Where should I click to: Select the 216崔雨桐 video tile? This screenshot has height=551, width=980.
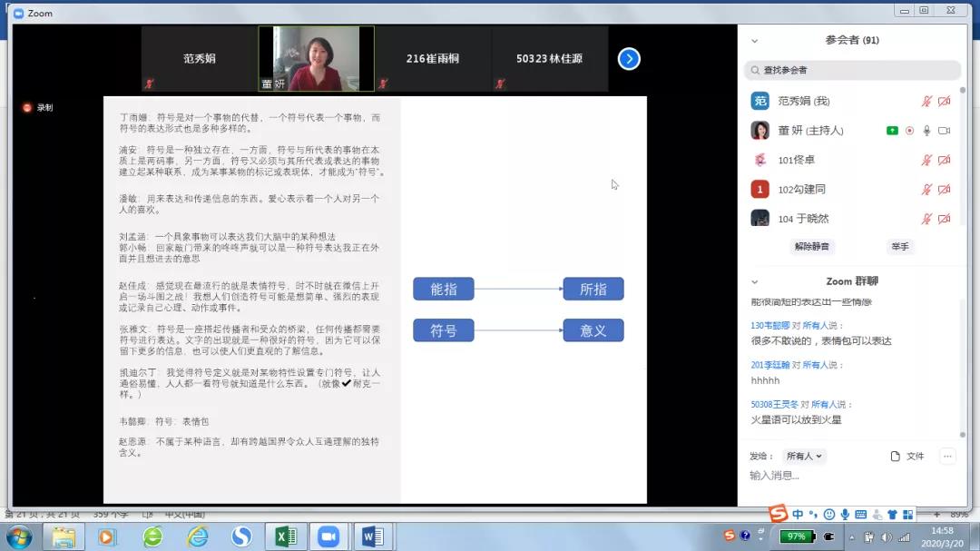433,59
